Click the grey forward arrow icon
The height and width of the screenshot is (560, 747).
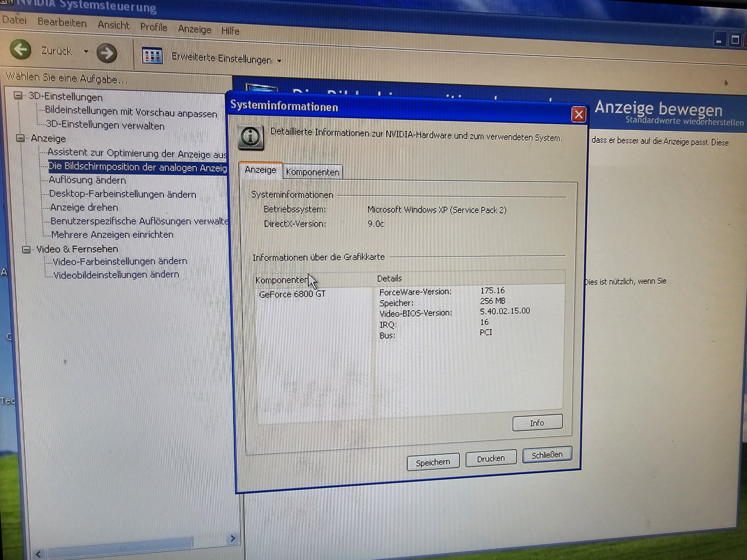[107, 53]
